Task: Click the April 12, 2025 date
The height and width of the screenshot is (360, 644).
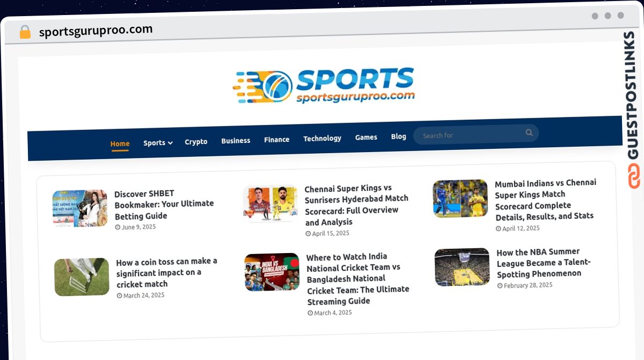Action: tap(518, 228)
